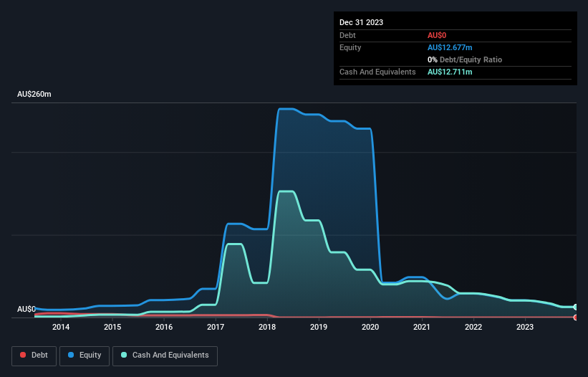Select the 2021 x-axis label
Viewport: 588px width, 377px height.
click(x=422, y=327)
